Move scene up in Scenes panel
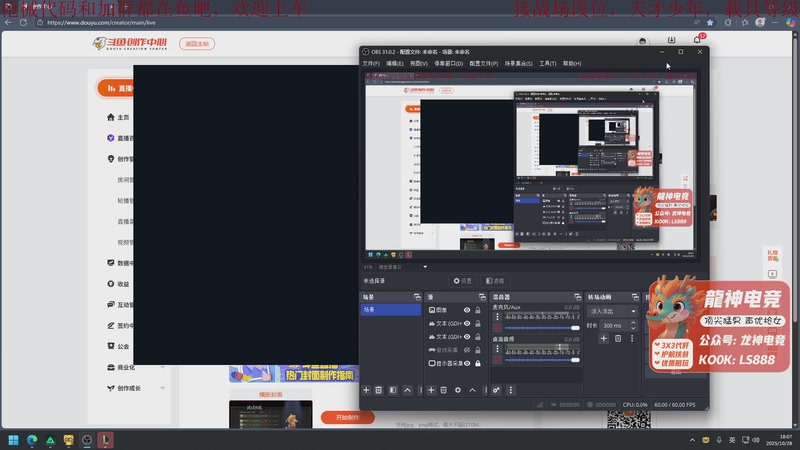 point(407,390)
